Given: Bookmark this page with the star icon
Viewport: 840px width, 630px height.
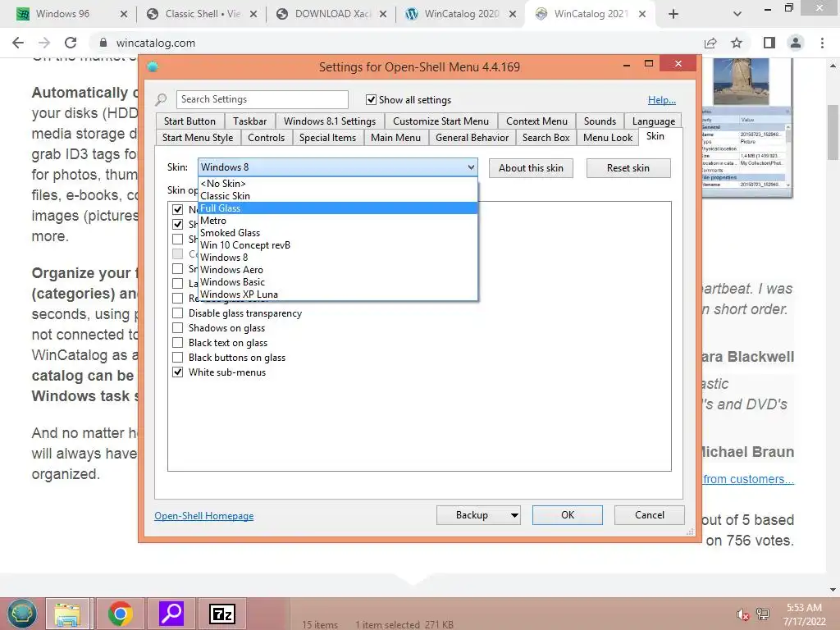Looking at the screenshot, I should 737,43.
